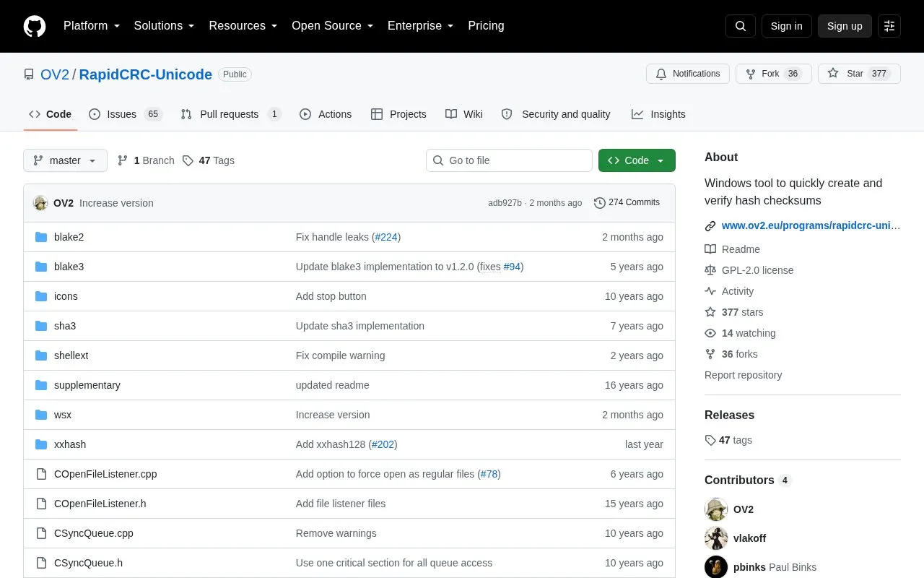Click the wsx folder icon
This screenshot has height=578, width=924.
click(x=41, y=415)
